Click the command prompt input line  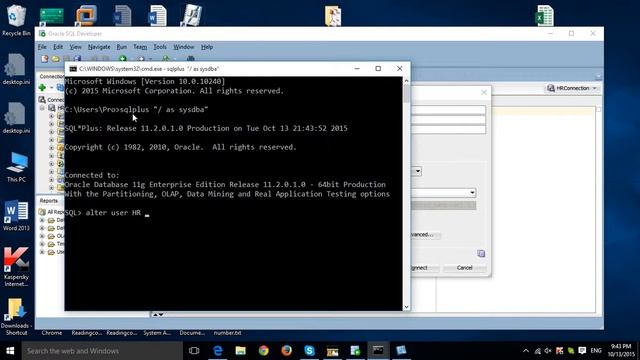pos(233,213)
